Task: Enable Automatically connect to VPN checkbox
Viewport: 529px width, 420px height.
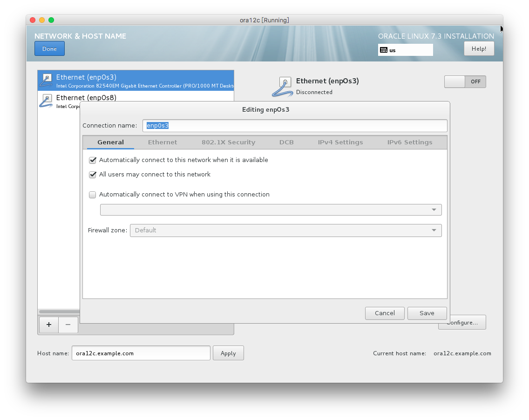Action: [x=93, y=195]
